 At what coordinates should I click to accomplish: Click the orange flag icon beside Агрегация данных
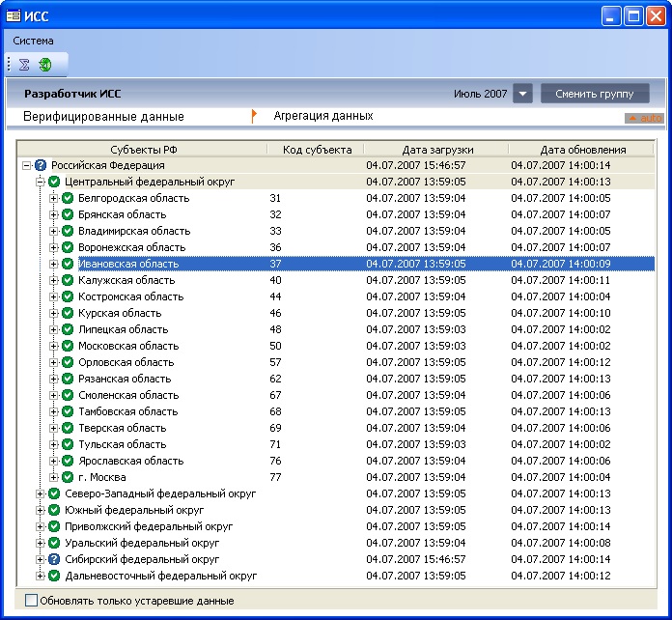[x=254, y=116]
